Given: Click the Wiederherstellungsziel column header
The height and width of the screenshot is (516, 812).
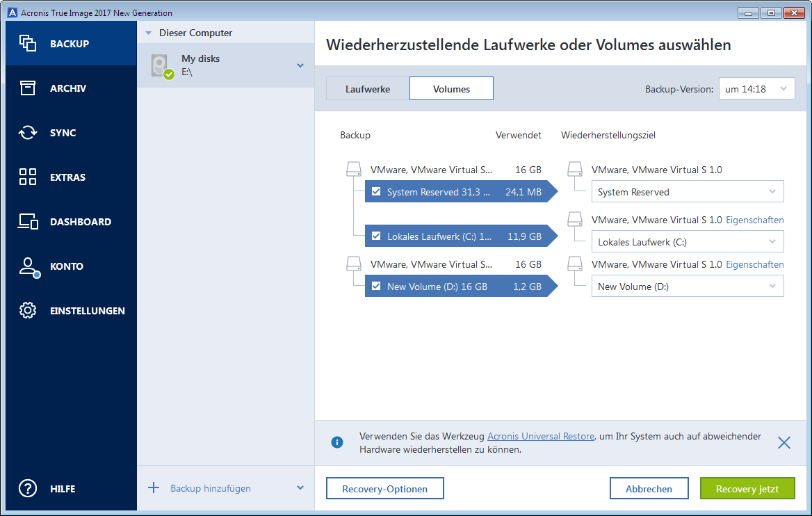Looking at the screenshot, I should pyautogui.click(x=608, y=135).
